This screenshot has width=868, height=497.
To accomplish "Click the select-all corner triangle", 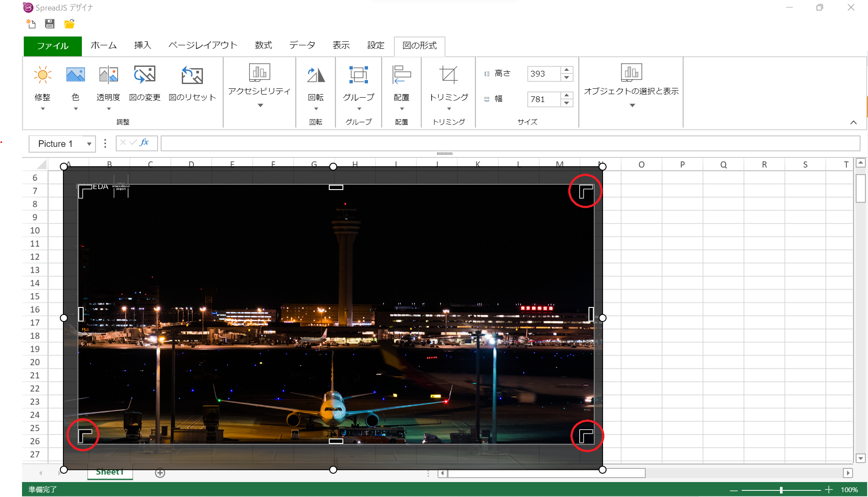I will tap(42, 164).
